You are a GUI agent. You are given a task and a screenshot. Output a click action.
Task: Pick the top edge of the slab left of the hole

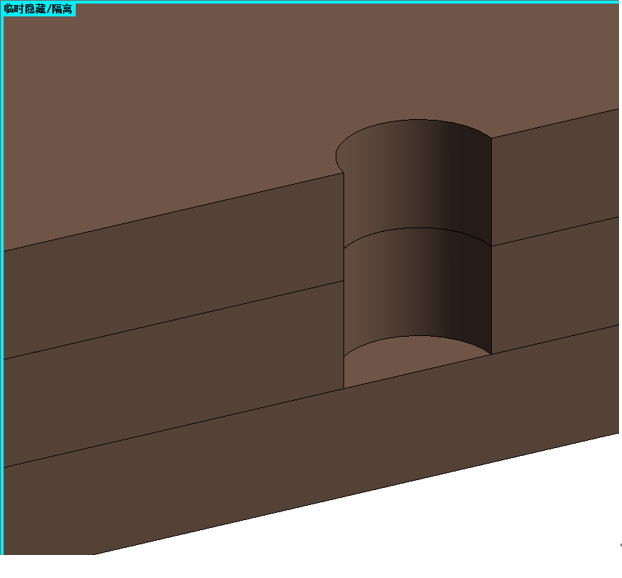tap(174, 212)
